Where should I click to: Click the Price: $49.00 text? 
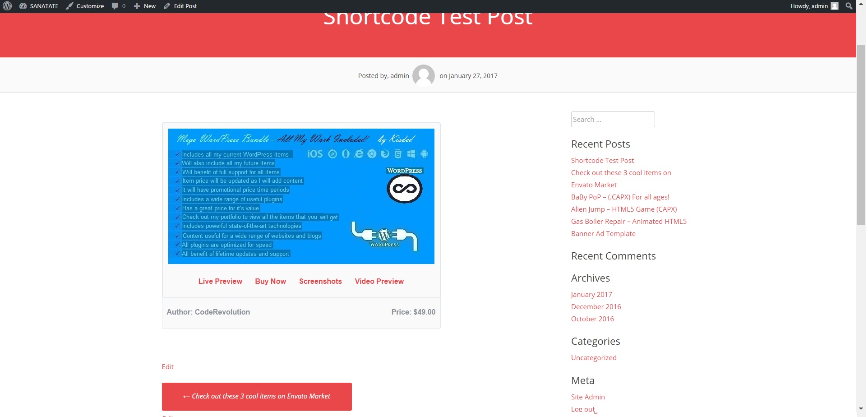[413, 312]
